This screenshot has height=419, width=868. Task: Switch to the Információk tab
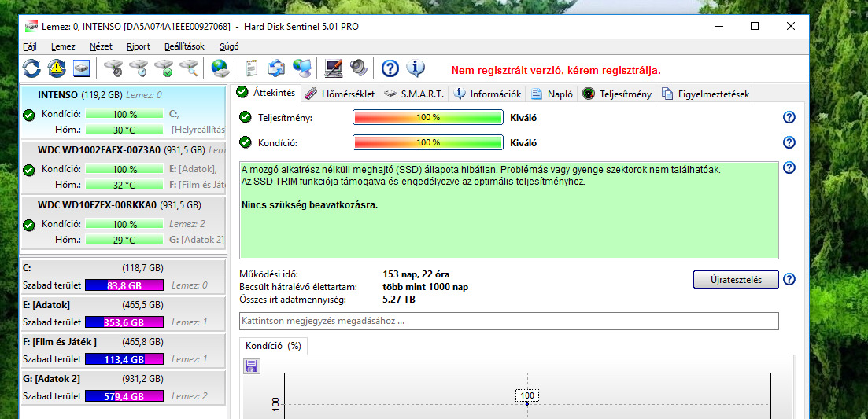[x=487, y=94]
